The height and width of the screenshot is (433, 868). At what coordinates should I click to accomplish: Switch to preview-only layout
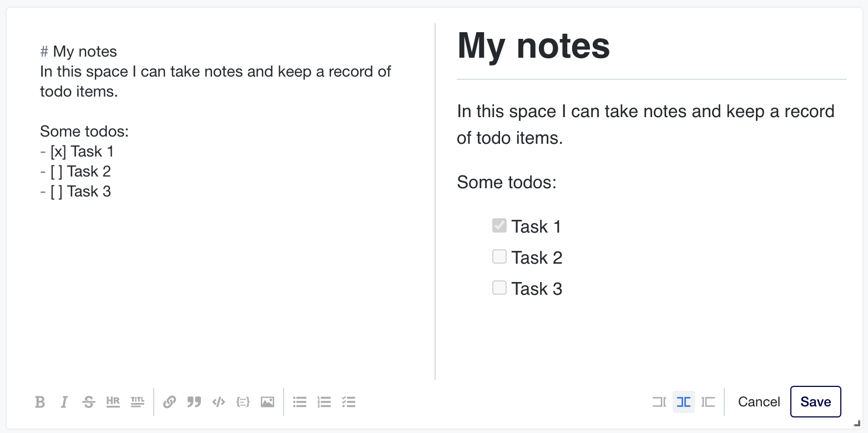tap(708, 402)
